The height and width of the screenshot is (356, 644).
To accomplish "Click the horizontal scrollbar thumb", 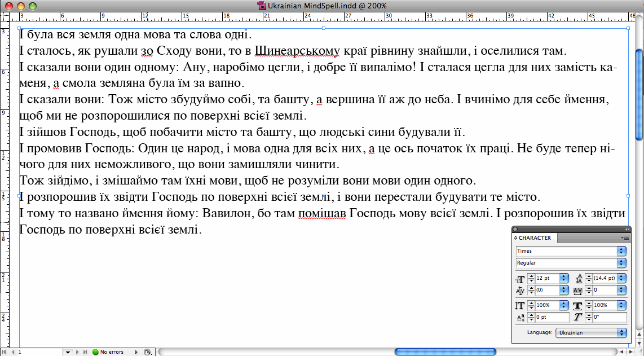I will tap(445, 352).
